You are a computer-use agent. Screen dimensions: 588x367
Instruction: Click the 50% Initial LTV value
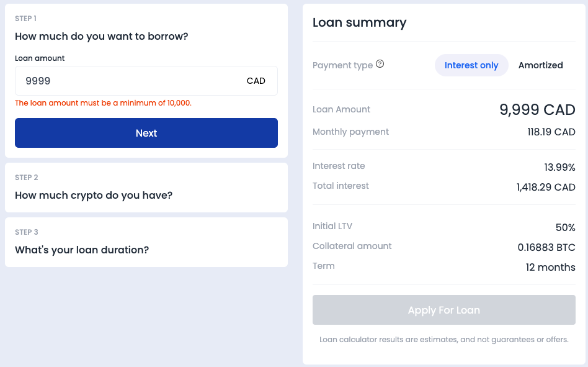[x=565, y=227]
